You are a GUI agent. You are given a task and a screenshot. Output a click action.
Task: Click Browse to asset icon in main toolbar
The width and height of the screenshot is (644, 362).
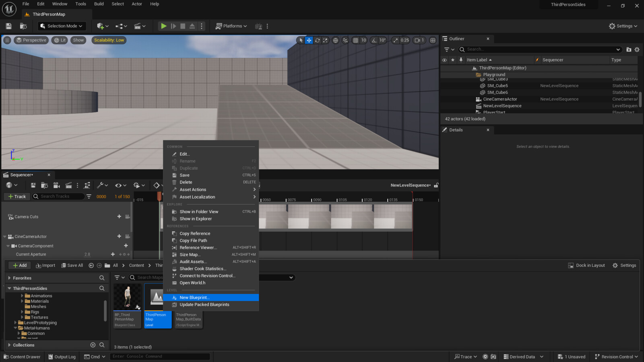tap(23, 26)
